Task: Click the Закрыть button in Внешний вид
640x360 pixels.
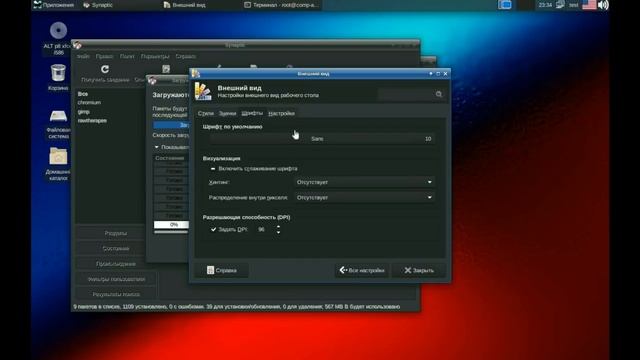Action: pyautogui.click(x=419, y=270)
